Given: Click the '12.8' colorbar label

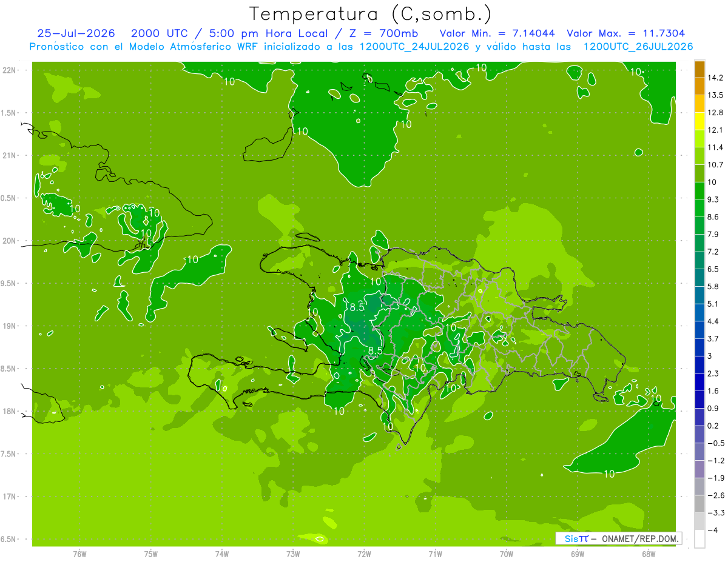Looking at the screenshot, I should 716,113.
